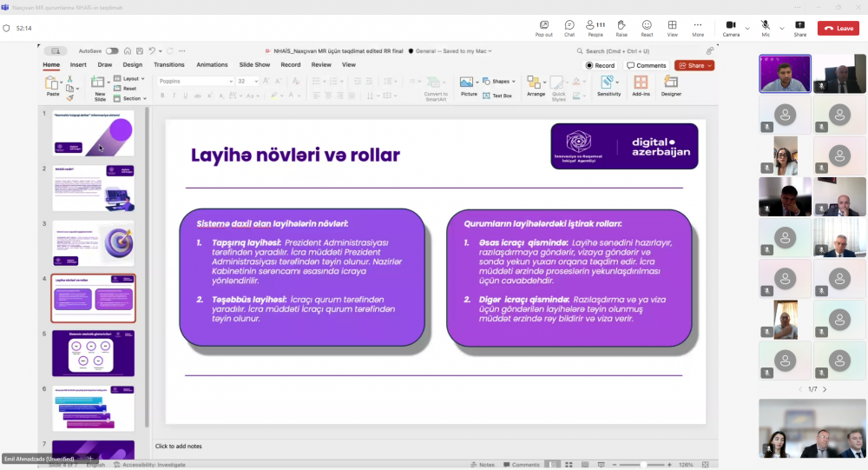
Task: Expand the font name Poppins dropdown
Action: click(x=229, y=81)
